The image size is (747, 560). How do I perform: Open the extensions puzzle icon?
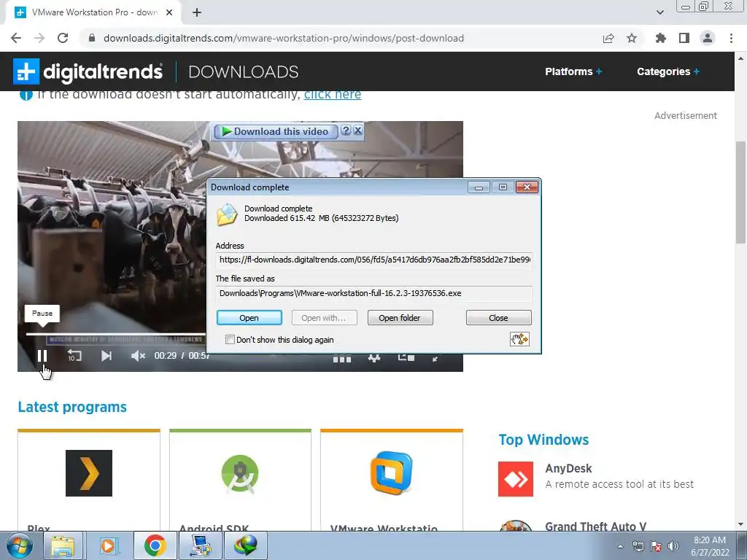tap(660, 38)
